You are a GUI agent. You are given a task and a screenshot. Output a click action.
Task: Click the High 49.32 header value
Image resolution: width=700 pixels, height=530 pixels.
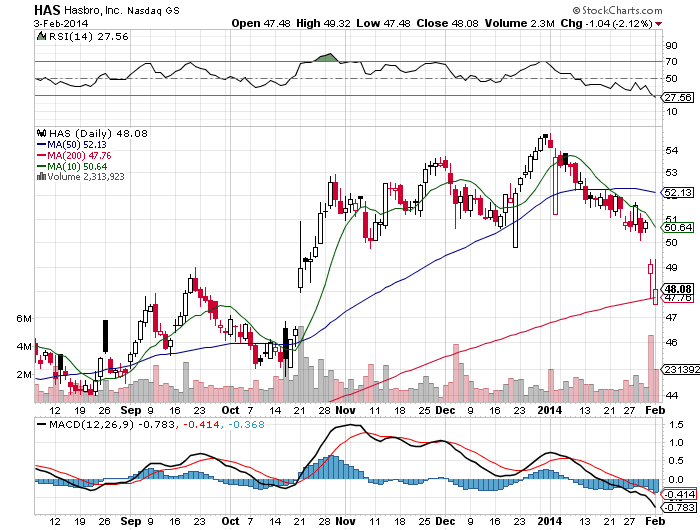click(323, 23)
